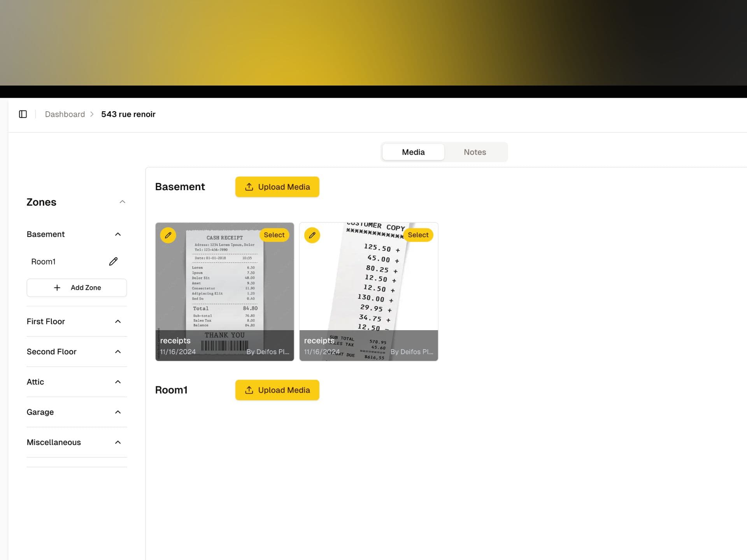Viewport: 747px width, 560px height.
Task: Click the edit pencil icon on Room1
Action: pos(114,261)
